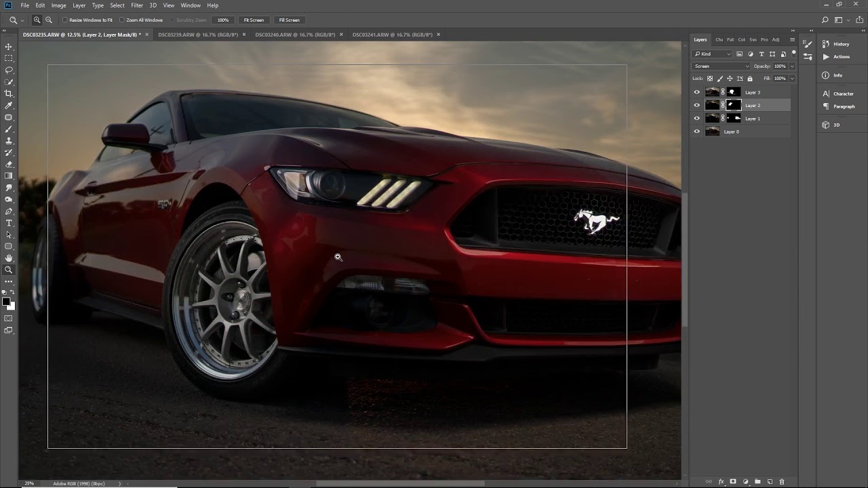The image size is (868, 488).
Task: Select the Pen tool
Action: pyautogui.click(x=9, y=211)
